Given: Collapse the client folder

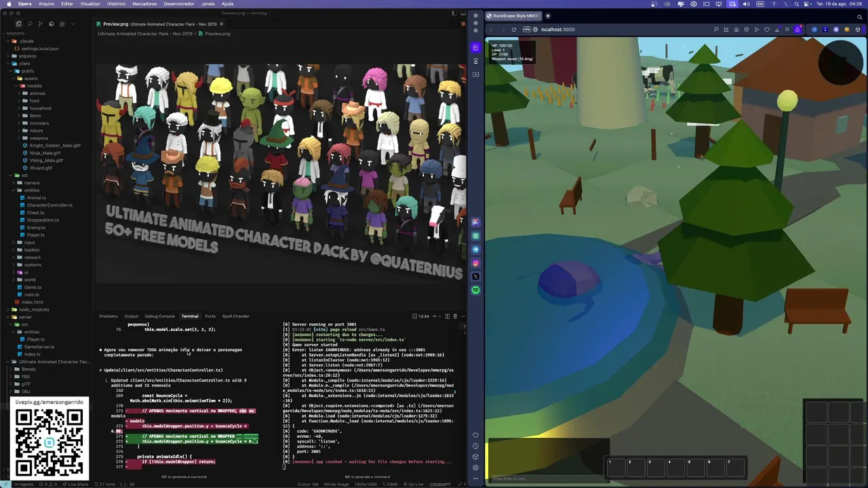Looking at the screenshot, I should [x=24, y=64].
